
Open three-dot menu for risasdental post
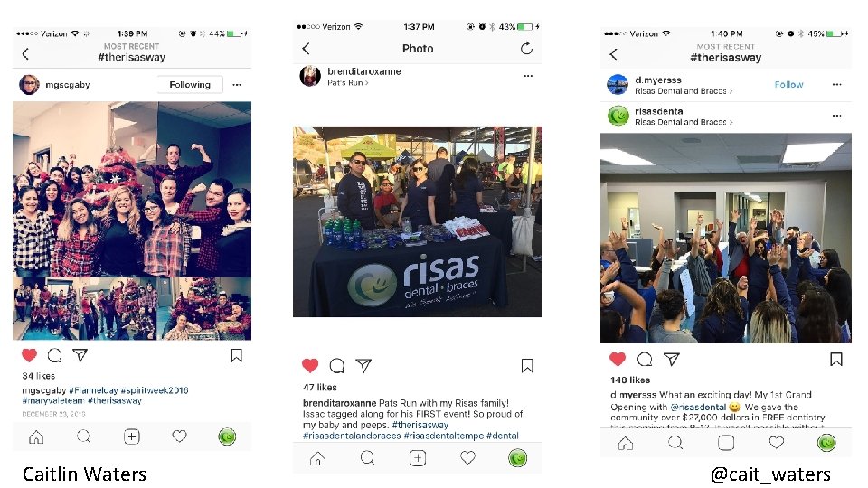pos(836,116)
